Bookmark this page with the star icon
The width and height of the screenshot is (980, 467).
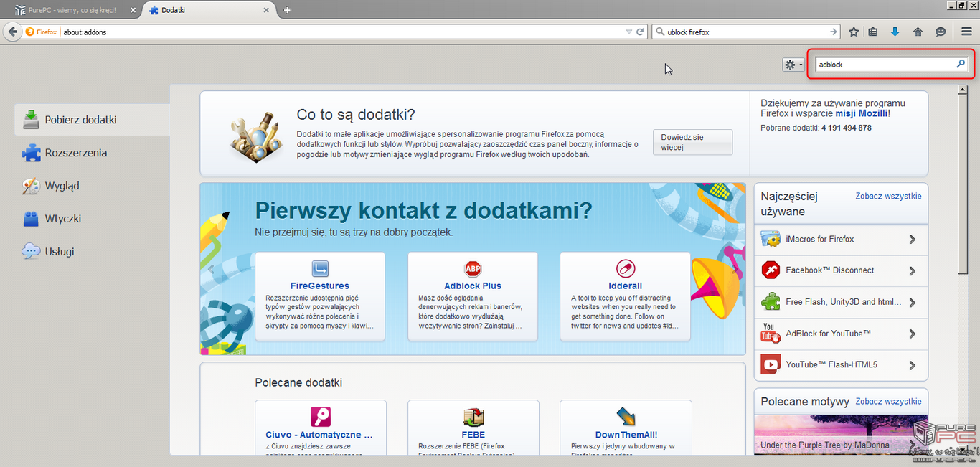click(x=854, y=32)
